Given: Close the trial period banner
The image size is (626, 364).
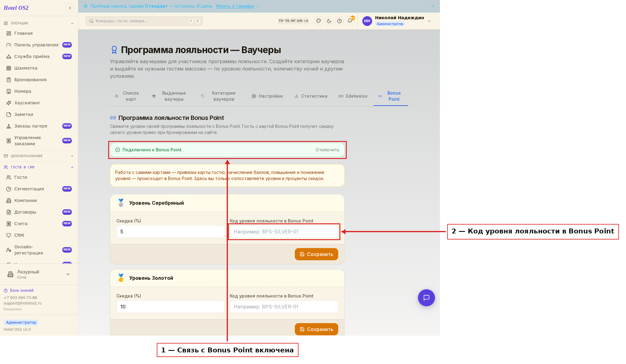Looking at the screenshot, I should tap(433, 6).
